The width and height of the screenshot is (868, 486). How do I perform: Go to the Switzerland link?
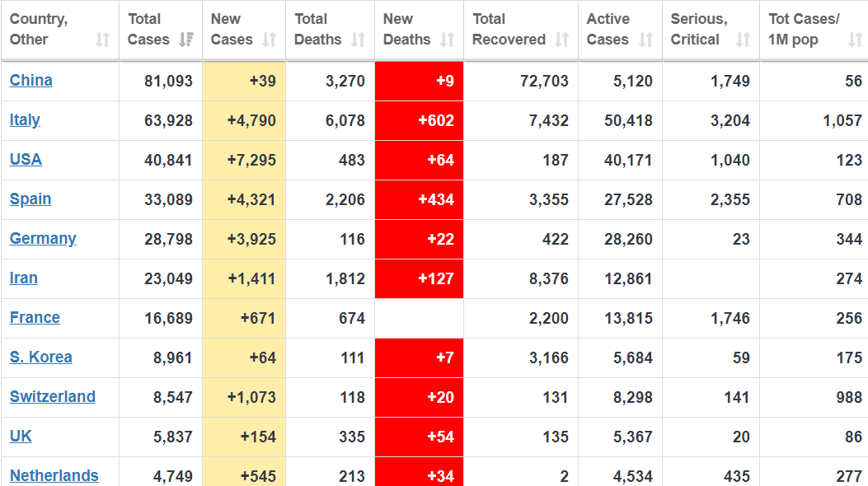coord(53,397)
